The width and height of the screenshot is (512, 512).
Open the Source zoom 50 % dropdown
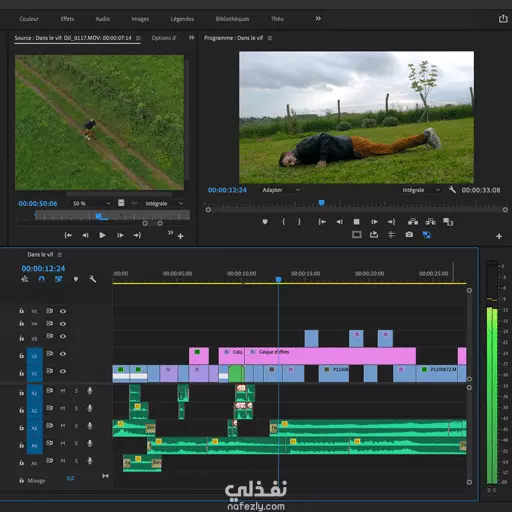(91, 203)
